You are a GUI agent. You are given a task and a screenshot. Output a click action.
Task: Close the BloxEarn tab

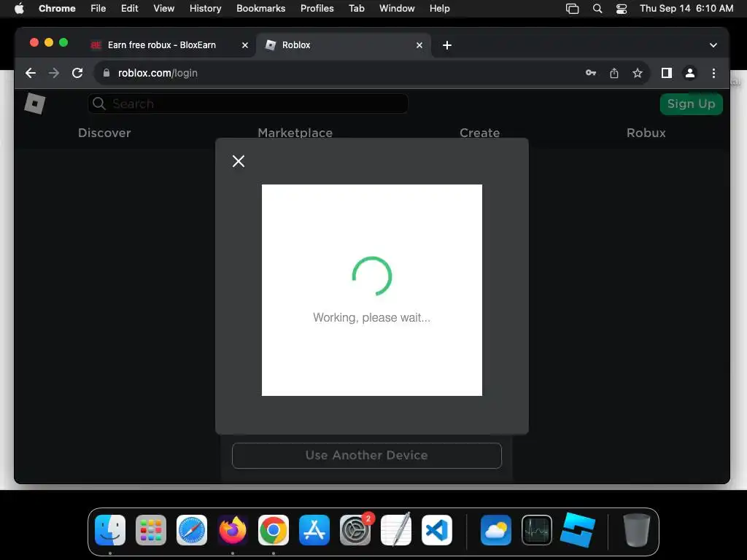tap(245, 44)
